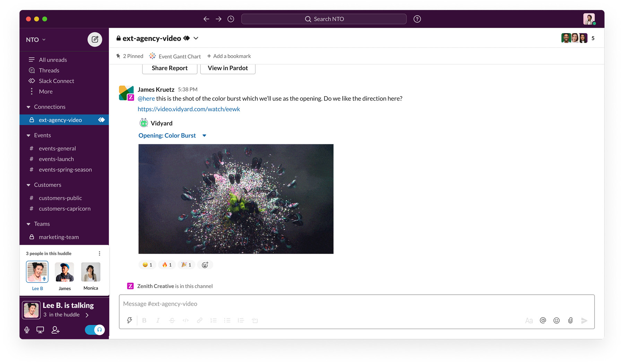Expand huddle details chevron

pos(87,315)
